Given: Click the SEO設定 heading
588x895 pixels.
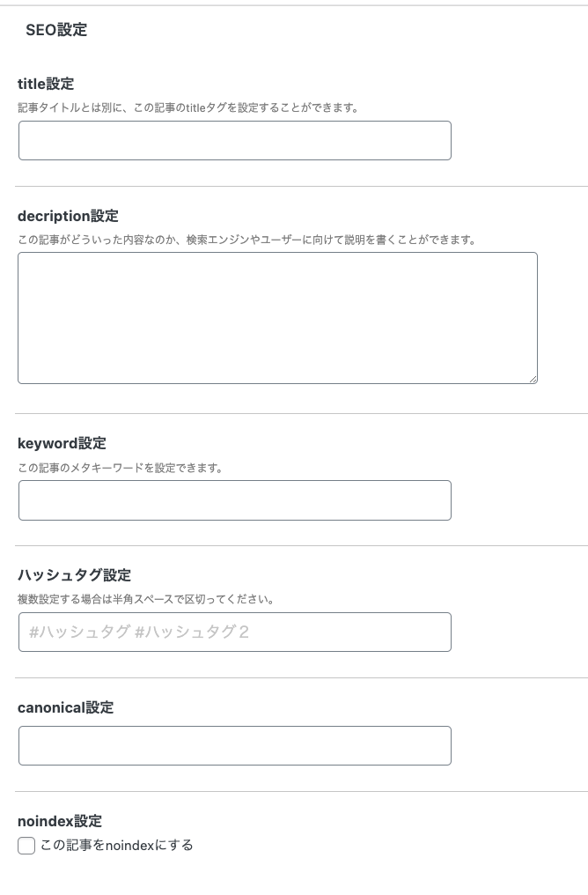Looking at the screenshot, I should (x=56, y=30).
